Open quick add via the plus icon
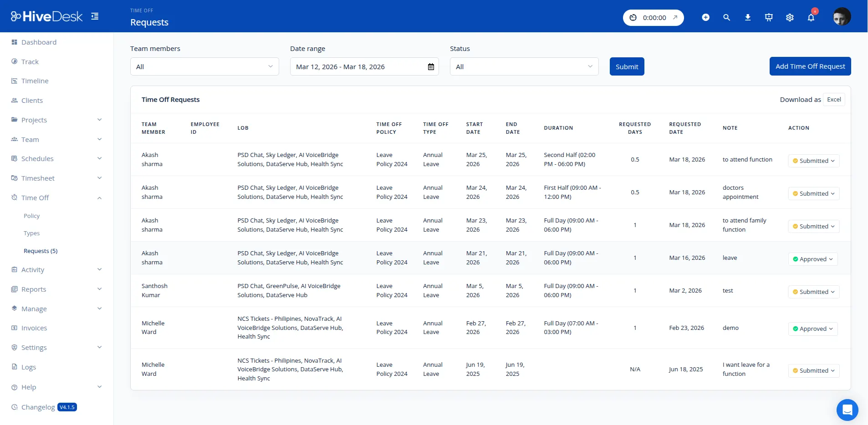This screenshot has height=425, width=868. point(705,17)
